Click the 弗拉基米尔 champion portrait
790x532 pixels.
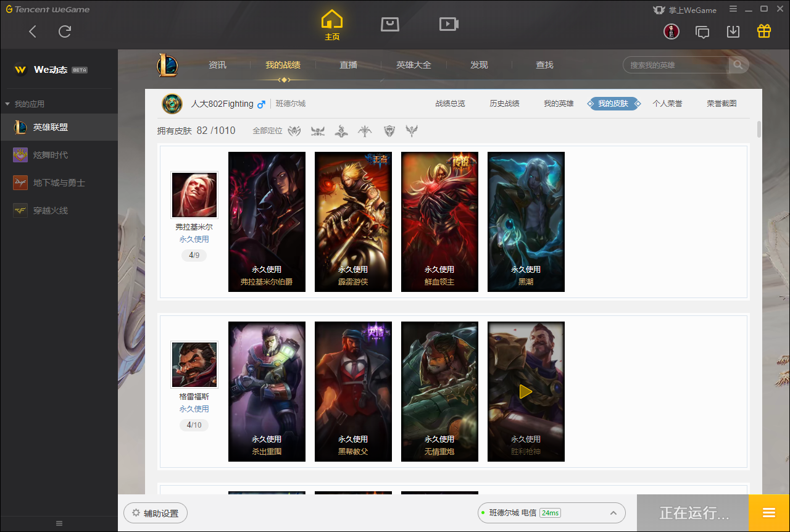coord(194,195)
